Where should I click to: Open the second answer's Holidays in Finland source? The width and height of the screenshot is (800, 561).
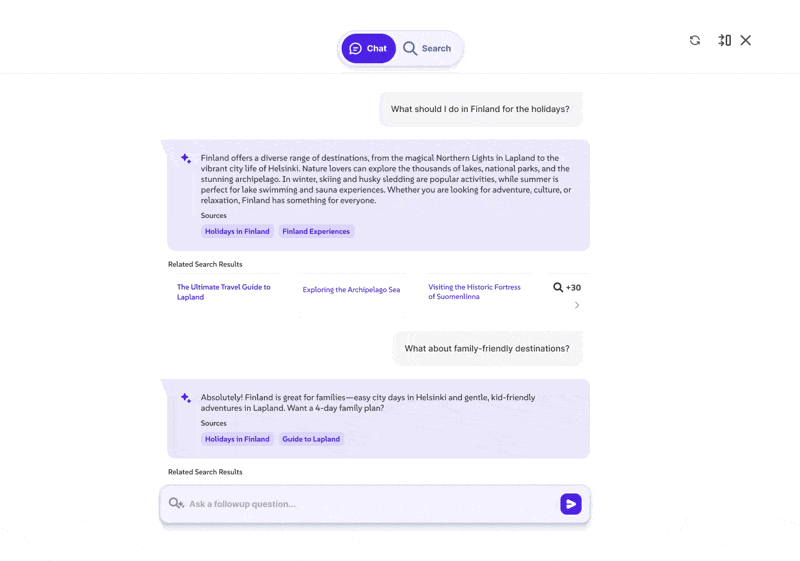(x=237, y=439)
